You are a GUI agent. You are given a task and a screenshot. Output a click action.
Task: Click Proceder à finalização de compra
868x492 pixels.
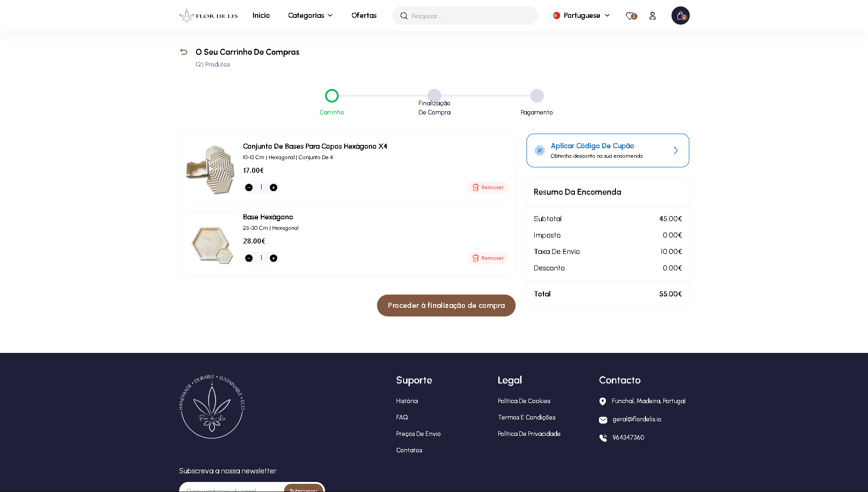tap(445, 305)
